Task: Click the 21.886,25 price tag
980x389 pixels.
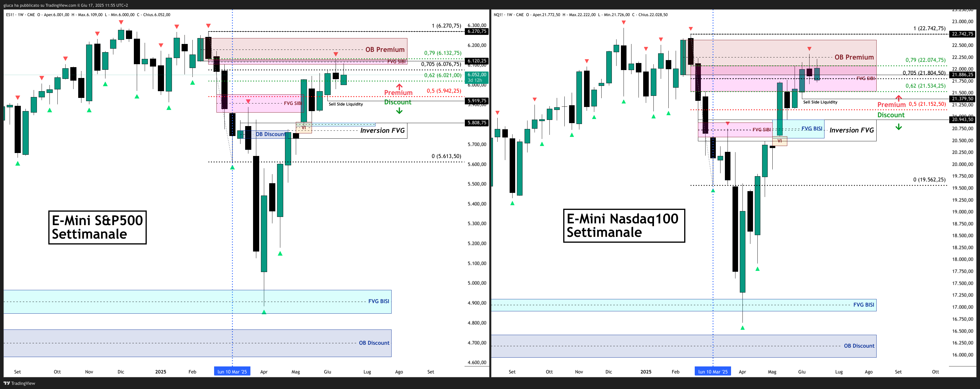Action: (x=962, y=75)
